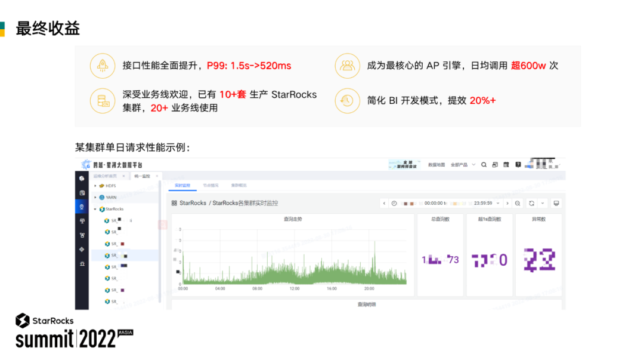The width and height of the screenshot is (644, 363).
Task: Select the highlighted location-pin sidebar icon
Action: tap(82, 207)
